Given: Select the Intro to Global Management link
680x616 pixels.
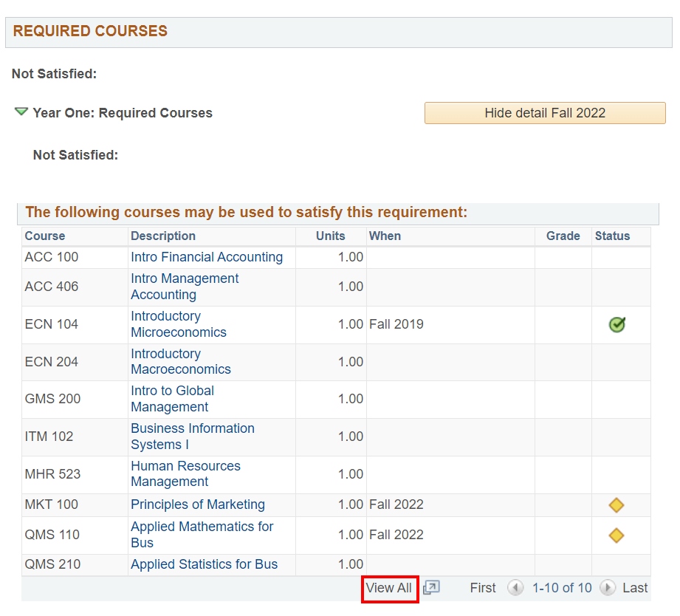Looking at the screenshot, I should pyautogui.click(x=172, y=399).
